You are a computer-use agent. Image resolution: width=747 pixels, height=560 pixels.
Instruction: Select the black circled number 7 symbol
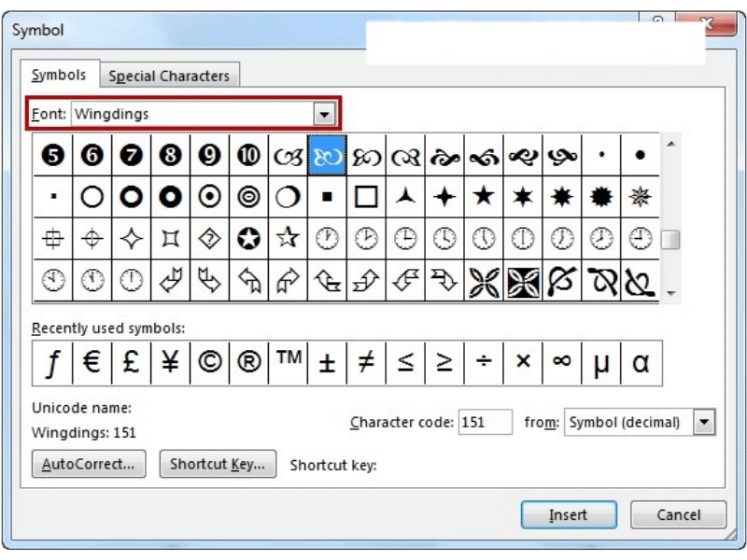[x=131, y=155]
